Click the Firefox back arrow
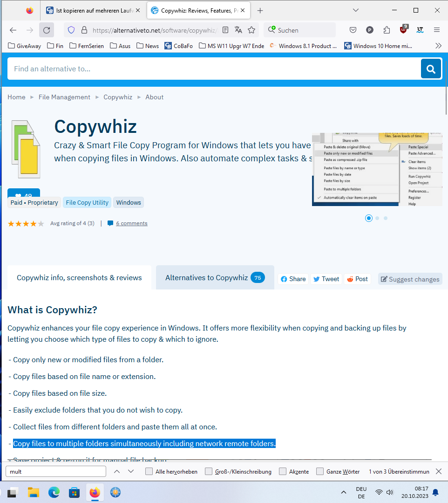448x503 pixels. [13, 30]
